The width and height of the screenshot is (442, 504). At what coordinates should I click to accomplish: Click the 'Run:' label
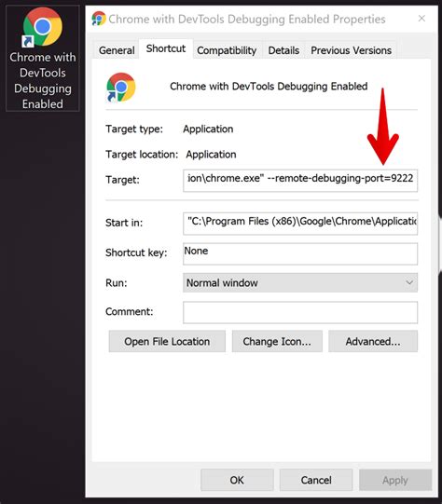click(117, 283)
